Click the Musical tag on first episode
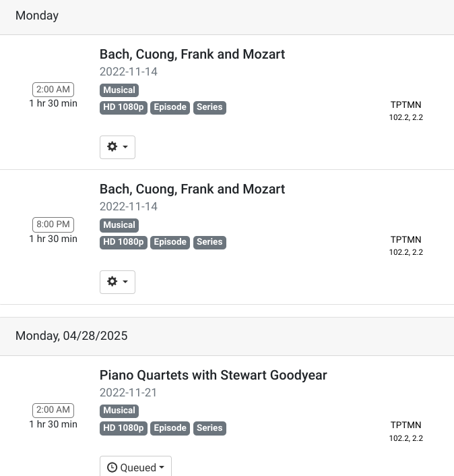 [x=119, y=90]
